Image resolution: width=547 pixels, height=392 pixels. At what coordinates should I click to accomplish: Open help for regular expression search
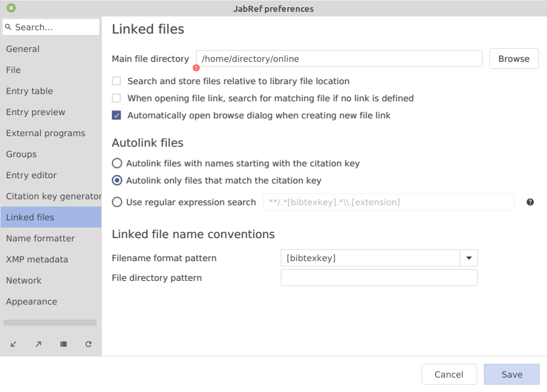coord(530,202)
